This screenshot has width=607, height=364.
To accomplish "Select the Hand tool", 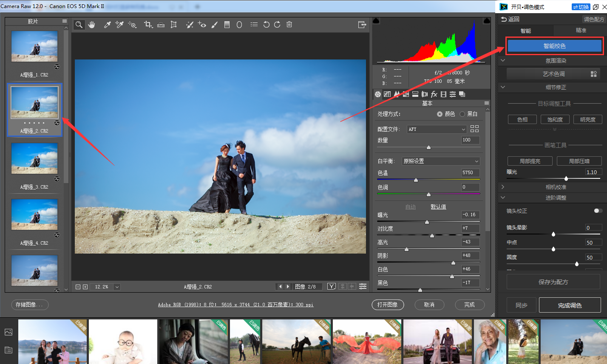I will 91,25.
